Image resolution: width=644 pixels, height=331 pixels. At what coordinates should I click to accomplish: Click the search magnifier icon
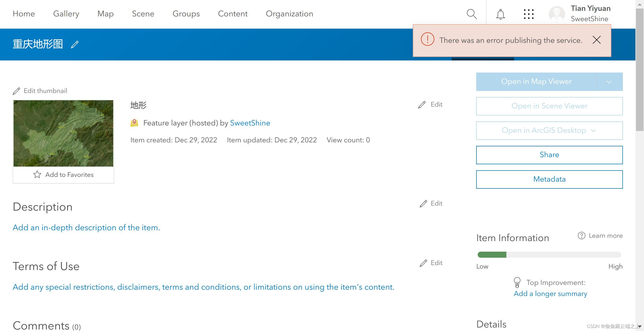[472, 14]
